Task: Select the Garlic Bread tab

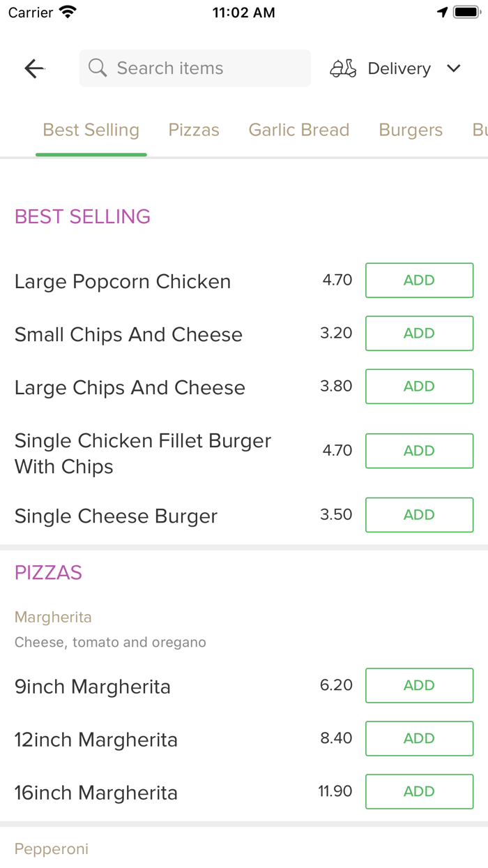Action: coord(299,130)
